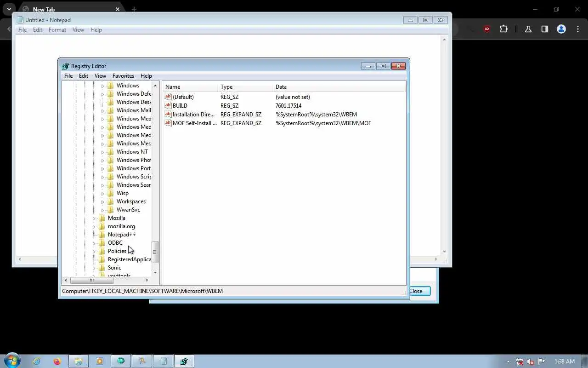The image size is (588, 368).
Task: Expand the Sonic registry key
Action: click(94, 268)
